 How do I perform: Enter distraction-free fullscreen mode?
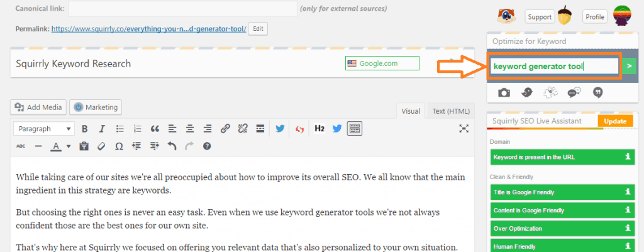(x=464, y=129)
